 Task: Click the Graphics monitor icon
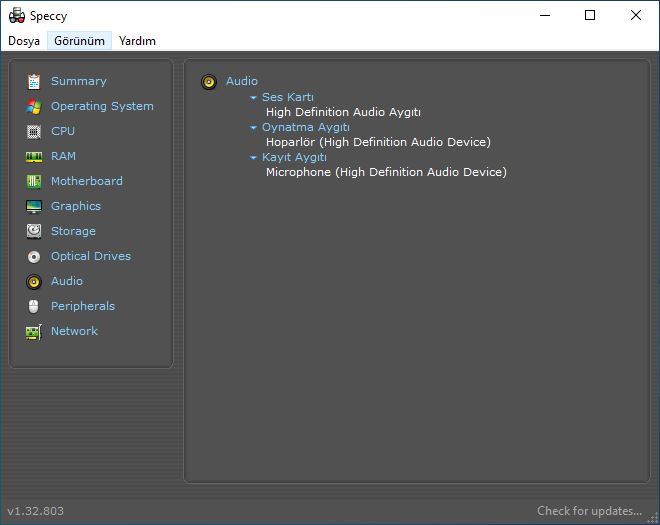point(34,207)
